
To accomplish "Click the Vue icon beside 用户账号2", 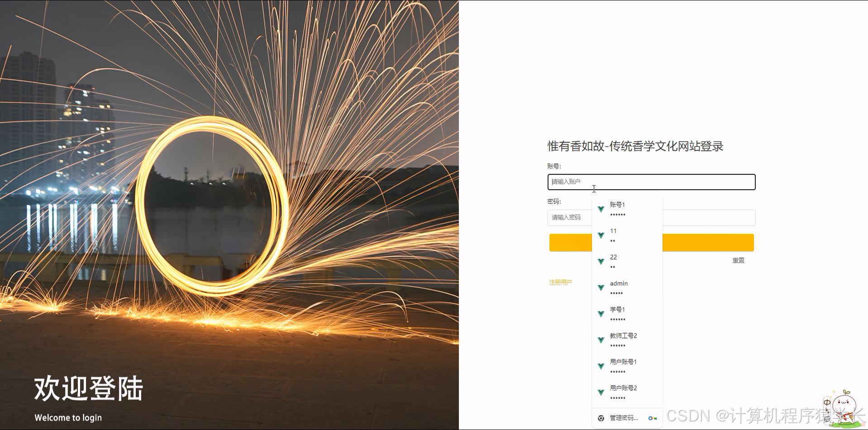I will point(601,392).
